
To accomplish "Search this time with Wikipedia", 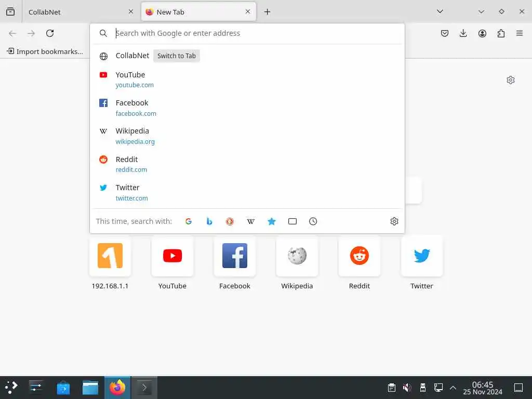I will click(x=251, y=221).
